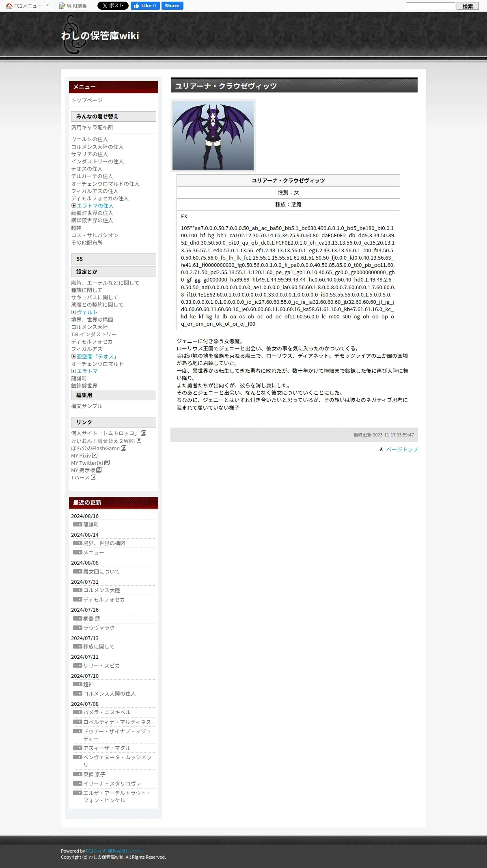Open その他配布所 sidebar link
The height and width of the screenshot is (868, 487).
(87, 243)
